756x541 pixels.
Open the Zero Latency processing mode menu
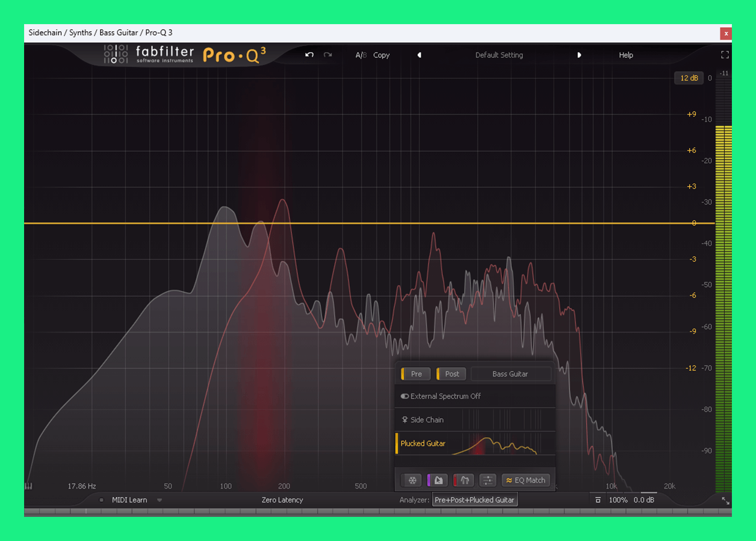pos(282,500)
